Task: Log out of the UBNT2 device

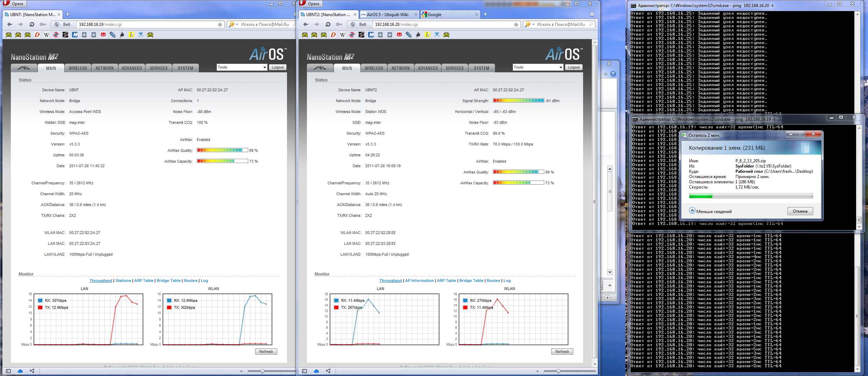Action: pyautogui.click(x=574, y=67)
